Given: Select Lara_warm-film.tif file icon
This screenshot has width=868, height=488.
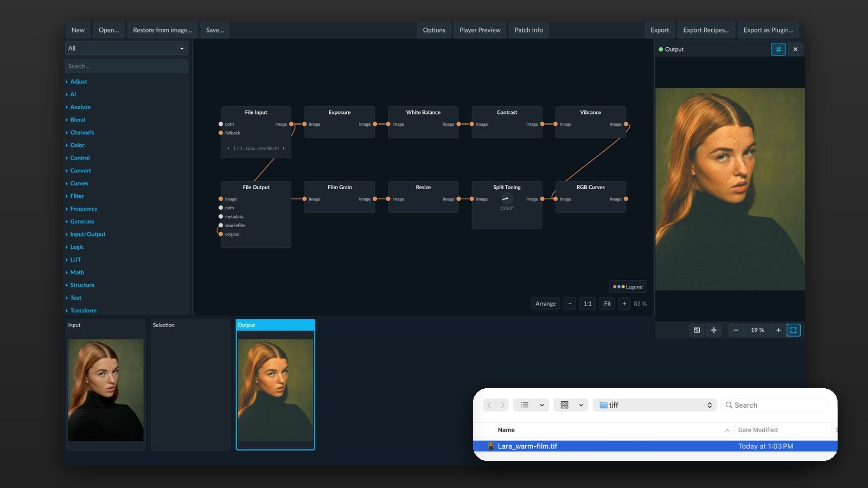Looking at the screenshot, I should click(491, 446).
